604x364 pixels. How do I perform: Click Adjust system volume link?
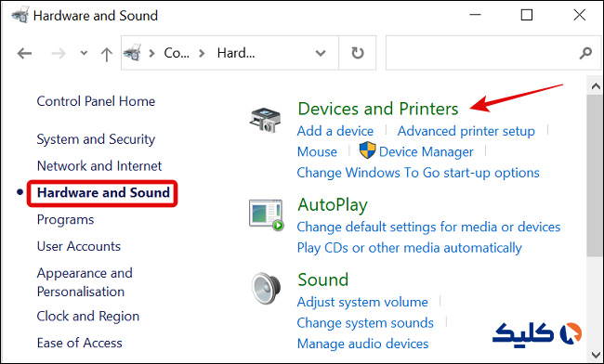(362, 302)
